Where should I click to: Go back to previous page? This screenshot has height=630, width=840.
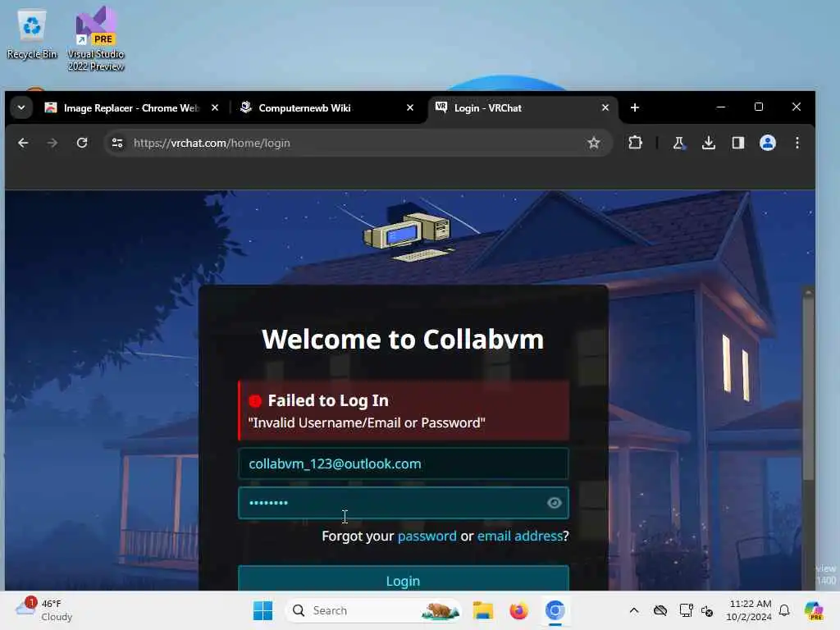click(23, 143)
